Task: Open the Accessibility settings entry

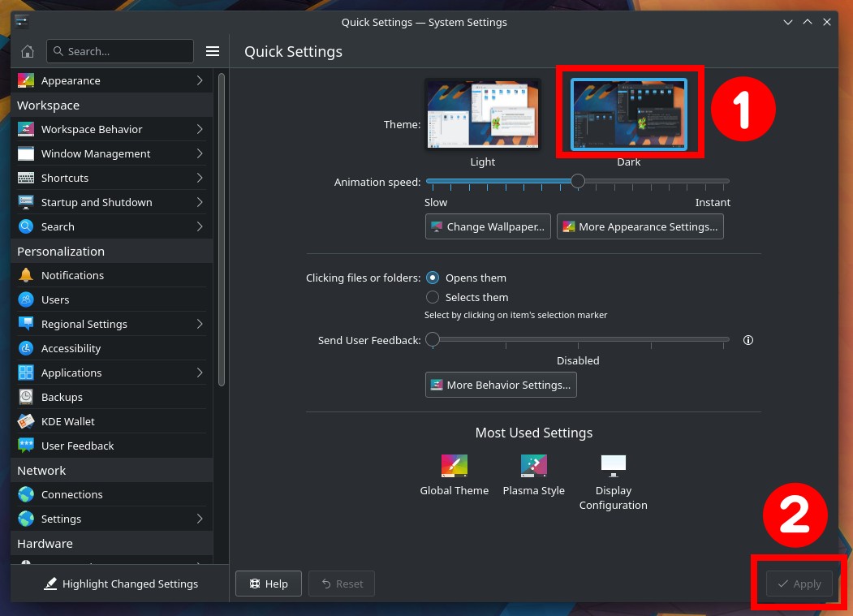Action: pos(111,348)
